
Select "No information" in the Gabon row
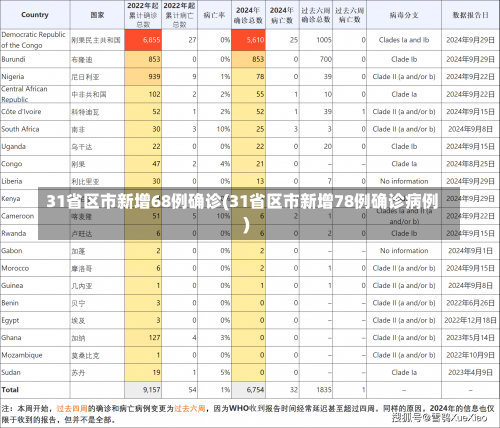click(404, 251)
